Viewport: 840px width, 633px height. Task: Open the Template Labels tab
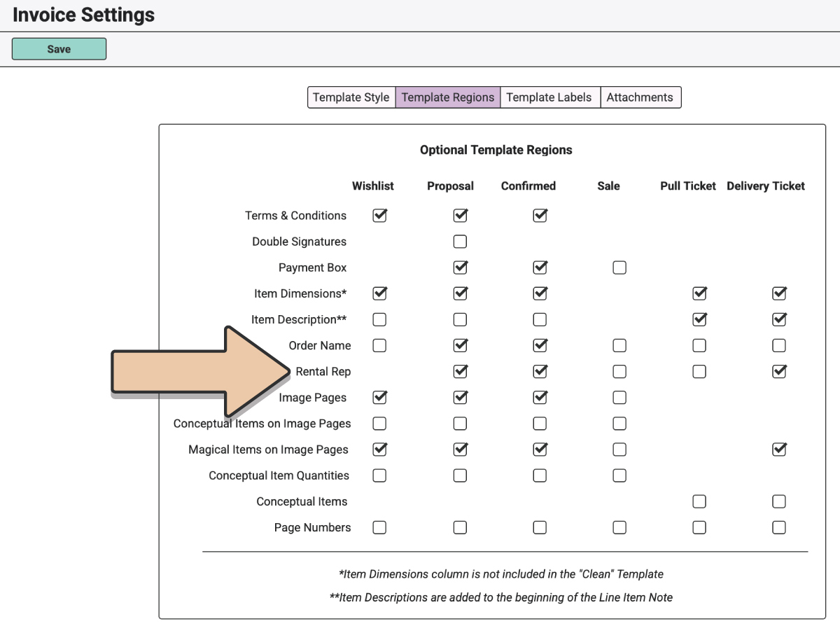[x=549, y=97]
